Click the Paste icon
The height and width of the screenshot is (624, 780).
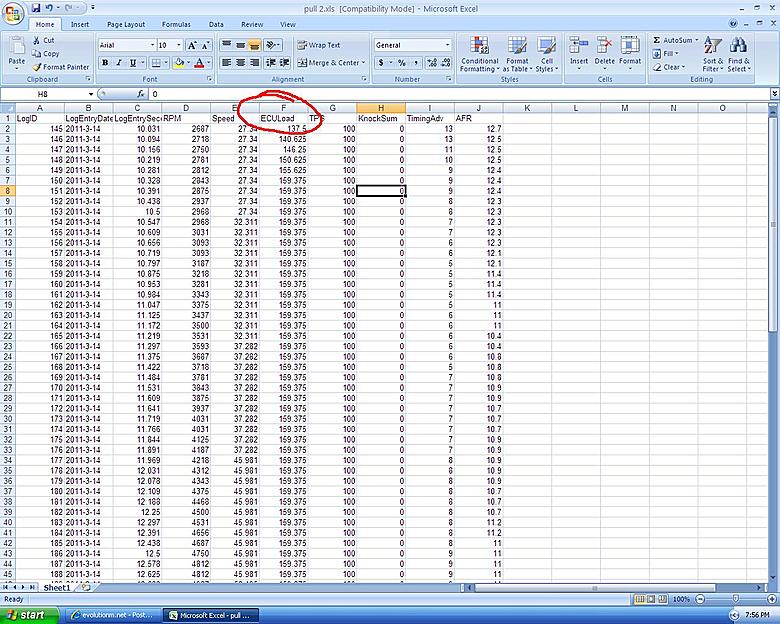(x=16, y=48)
